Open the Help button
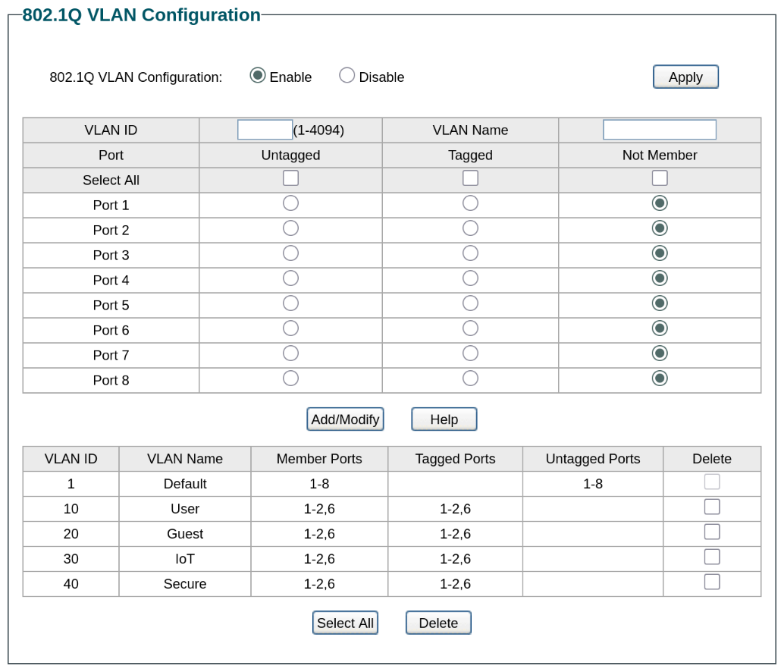Screen dimensions: 784x672 click(x=444, y=419)
